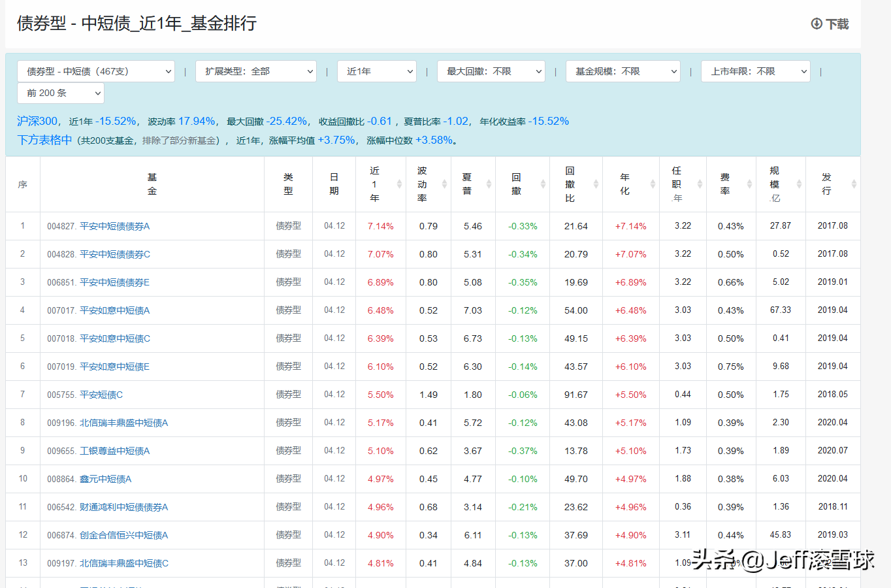Click the 债券型 type cell for 北信瑞丰鼎盛中短债C
Image resolution: width=891 pixels, height=588 pixels.
coord(289,563)
